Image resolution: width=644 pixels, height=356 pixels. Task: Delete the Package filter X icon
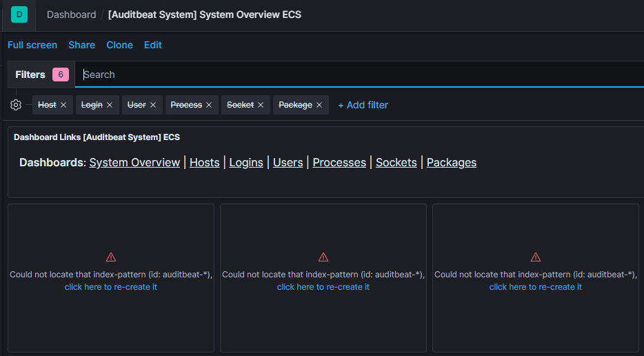point(319,105)
